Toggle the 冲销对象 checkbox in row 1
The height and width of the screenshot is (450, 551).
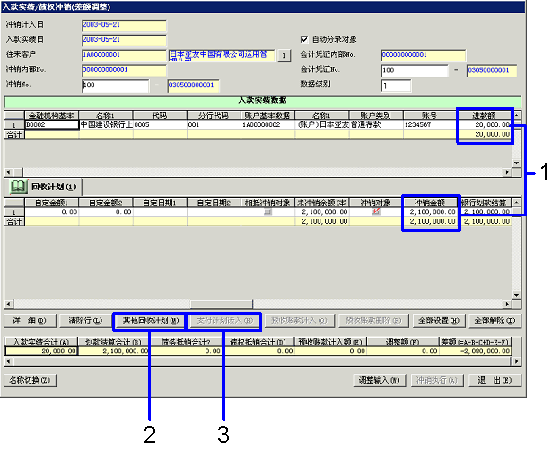pyautogui.click(x=376, y=211)
